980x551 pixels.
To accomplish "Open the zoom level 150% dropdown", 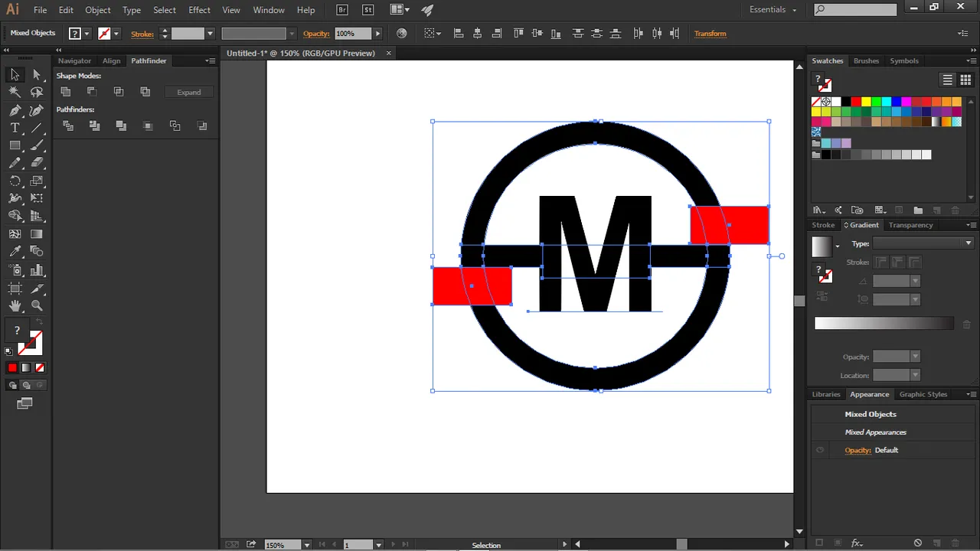I will (x=307, y=545).
